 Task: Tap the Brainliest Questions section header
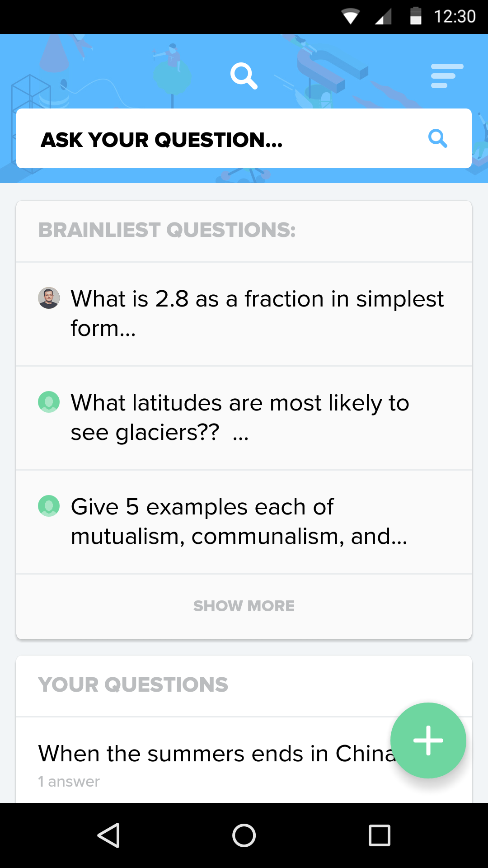click(x=167, y=230)
